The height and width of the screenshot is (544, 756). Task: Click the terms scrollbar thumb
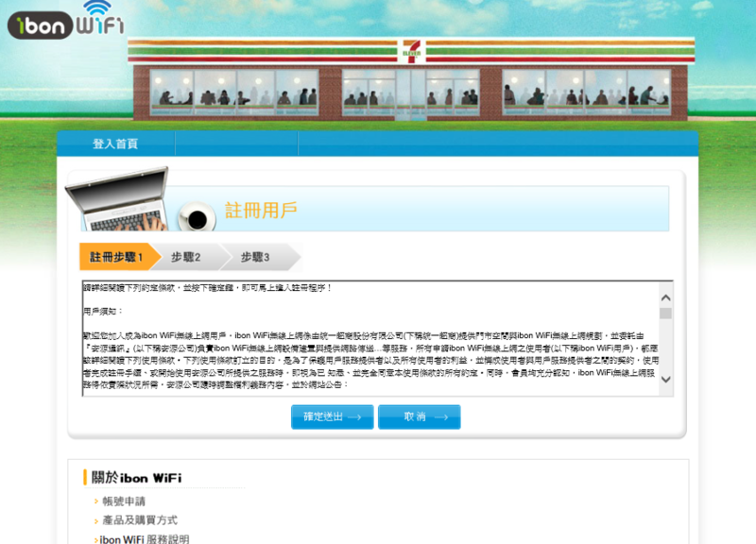click(x=666, y=314)
